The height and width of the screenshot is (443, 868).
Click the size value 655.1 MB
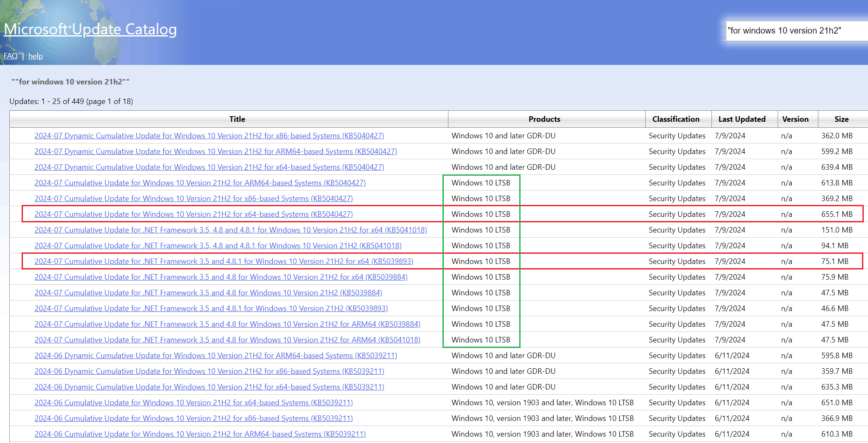(x=837, y=214)
